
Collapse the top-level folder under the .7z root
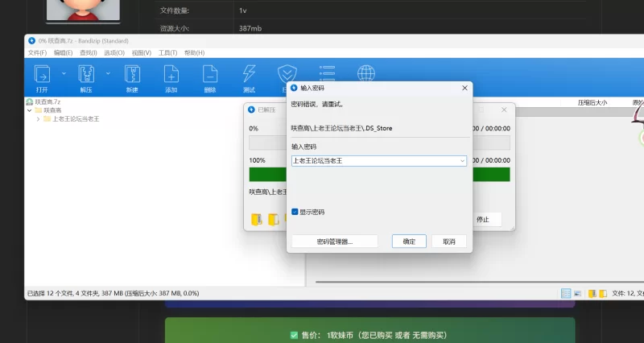pos(29,110)
